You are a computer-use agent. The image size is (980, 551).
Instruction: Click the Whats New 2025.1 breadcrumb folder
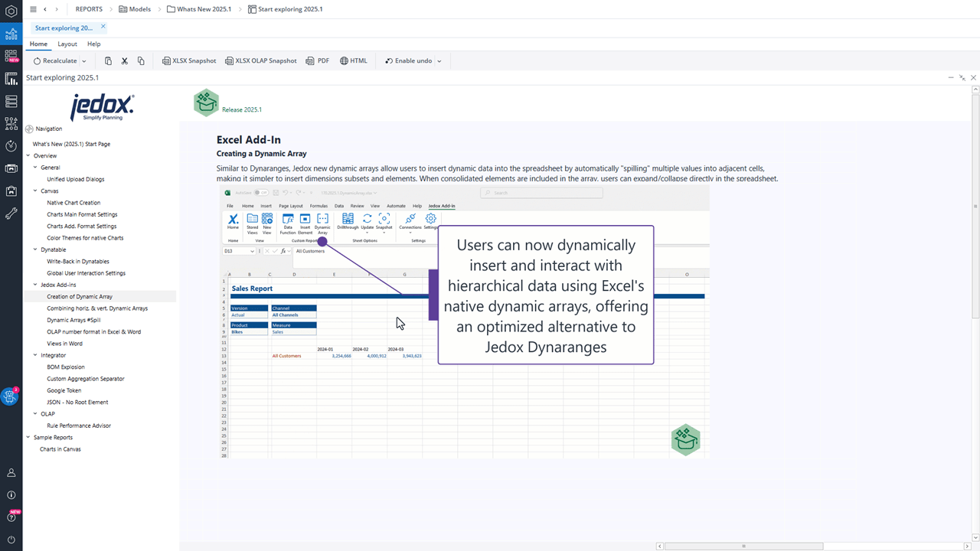coord(198,9)
